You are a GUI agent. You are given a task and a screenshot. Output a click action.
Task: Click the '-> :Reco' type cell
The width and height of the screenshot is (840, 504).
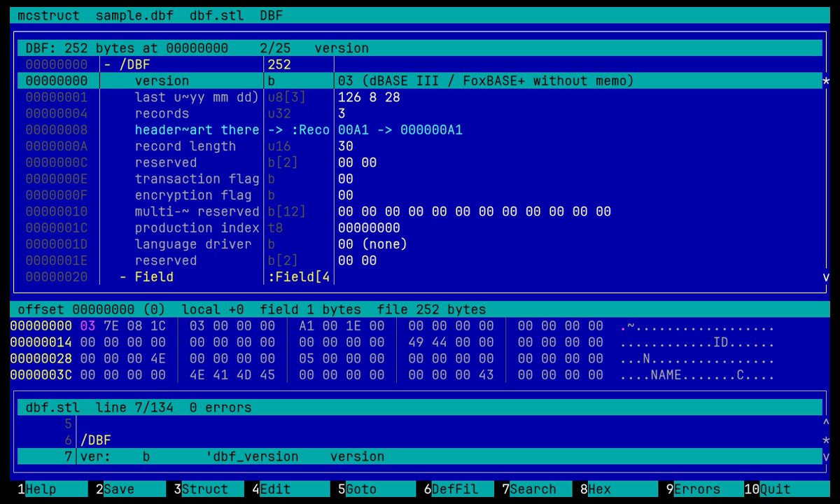(x=299, y=130)
